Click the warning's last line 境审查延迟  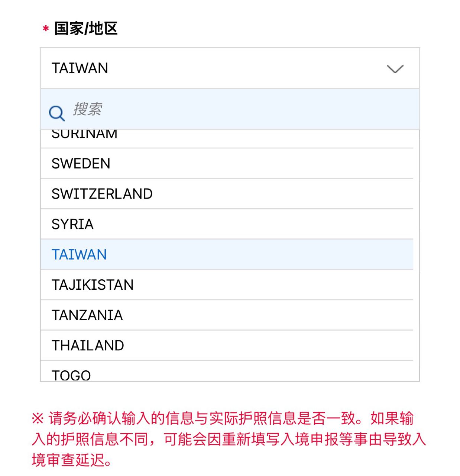[71, 460]
